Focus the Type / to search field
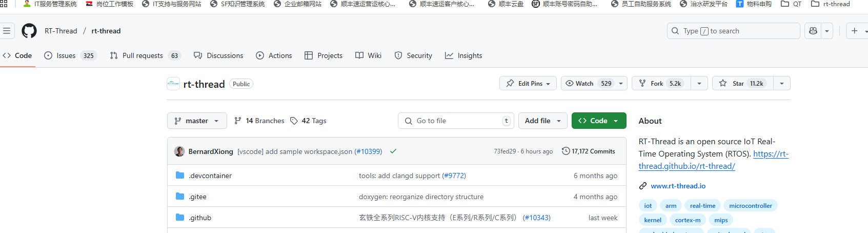Screen dimensions: 868x233 [x=733, y=31]
